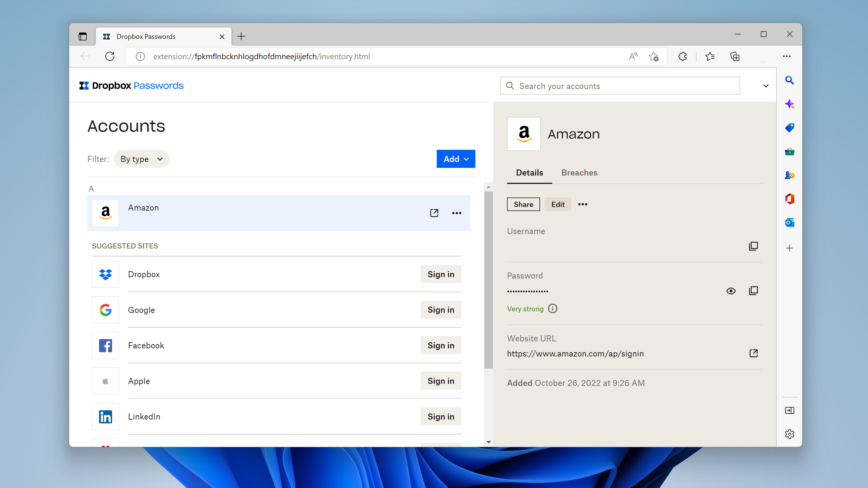Click the Amazon website URL text

tap(575, 354)
